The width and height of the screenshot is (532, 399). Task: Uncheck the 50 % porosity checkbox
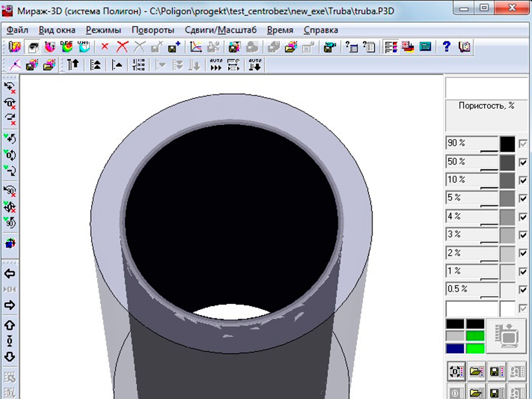pyautogui.click(x=523, y=162)
